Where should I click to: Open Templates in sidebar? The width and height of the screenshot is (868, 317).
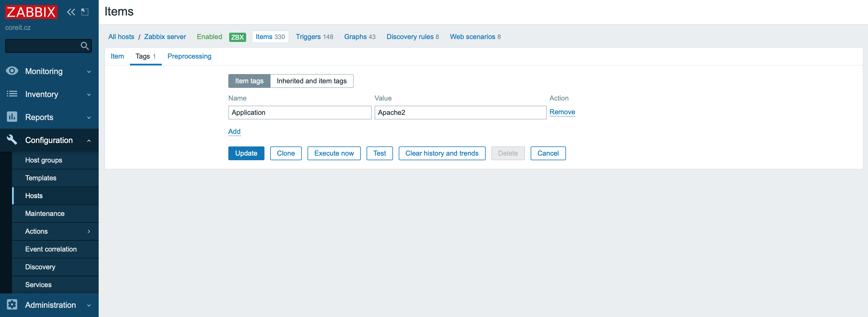coord(55,178)
